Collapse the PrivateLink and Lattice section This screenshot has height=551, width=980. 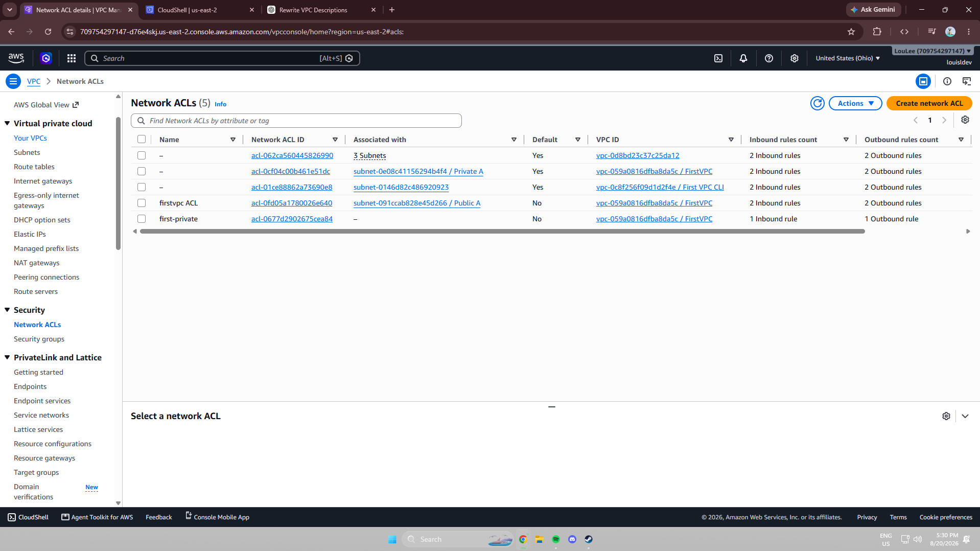[7, 357]
